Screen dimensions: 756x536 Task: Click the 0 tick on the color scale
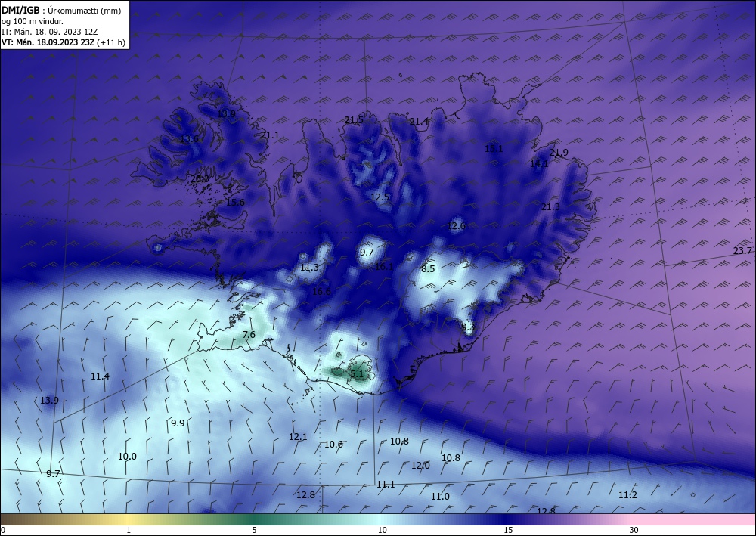[3, 530]
